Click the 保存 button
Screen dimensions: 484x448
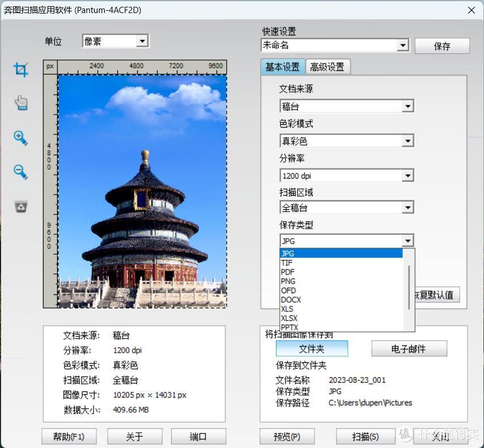[442, 47]
